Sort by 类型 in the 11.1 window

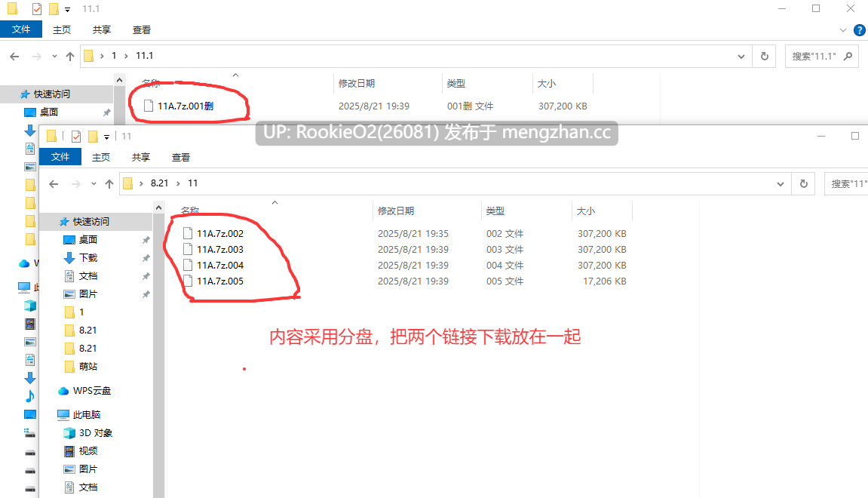click(x=456, y=84)
